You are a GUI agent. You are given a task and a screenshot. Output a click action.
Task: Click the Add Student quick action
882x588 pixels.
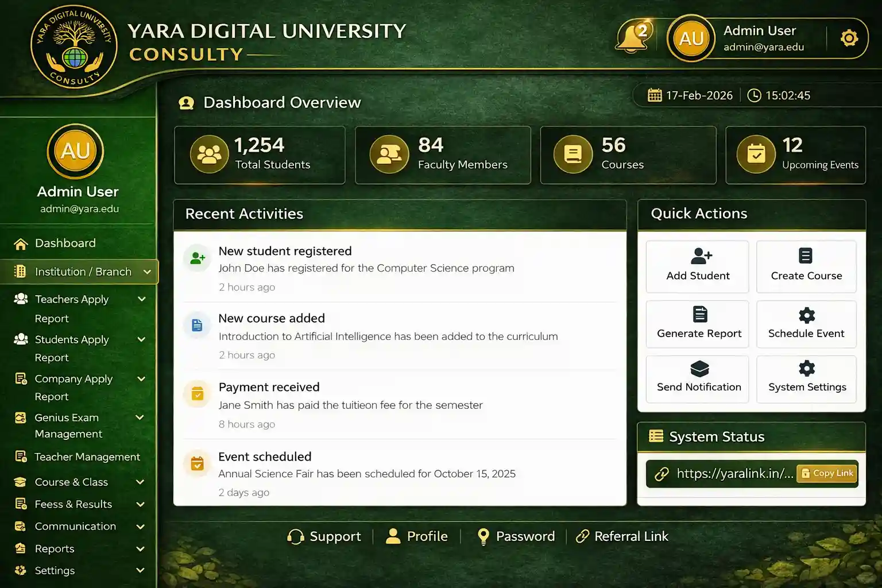coord(697,266)
